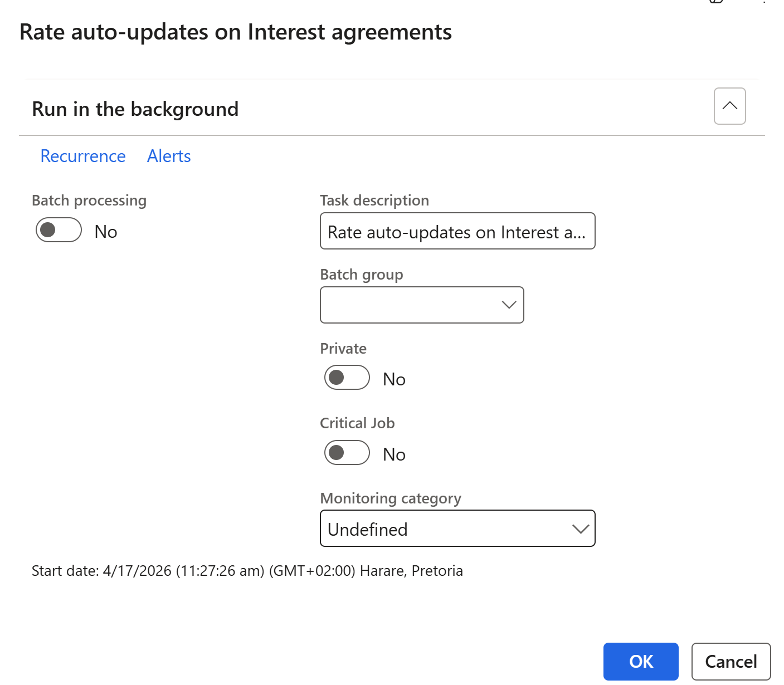Image resolution: width=784 pixels, height=685 pixels.
Task: Click the Rate auto-updates dialog title
Action: point(236,32)
